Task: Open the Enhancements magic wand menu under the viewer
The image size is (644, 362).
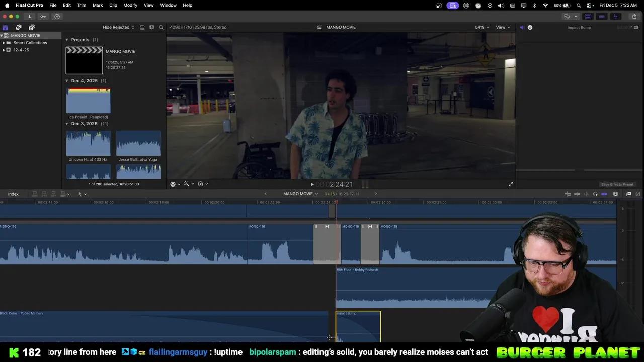Action: coord(186,184)
